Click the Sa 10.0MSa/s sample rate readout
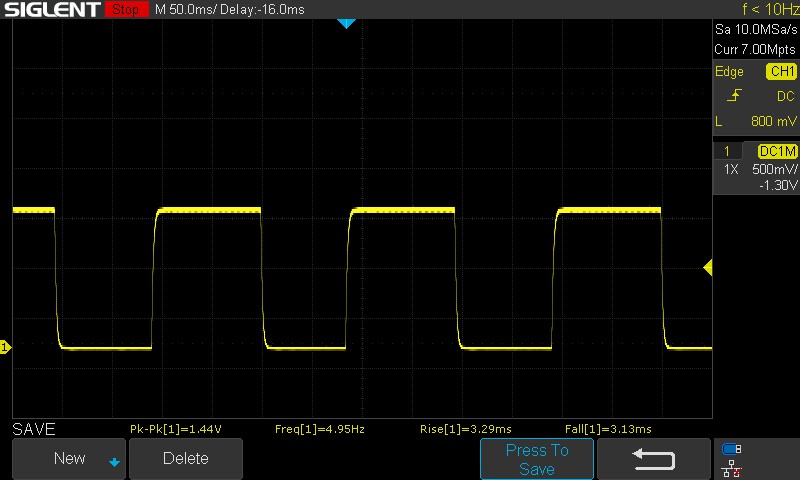 pyautogui.click(x=756, y=29)
